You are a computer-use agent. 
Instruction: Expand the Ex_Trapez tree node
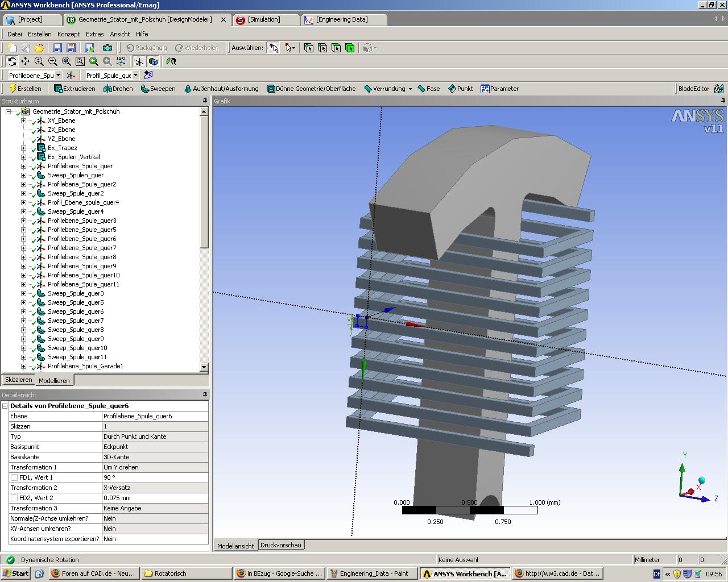point(23,148)
